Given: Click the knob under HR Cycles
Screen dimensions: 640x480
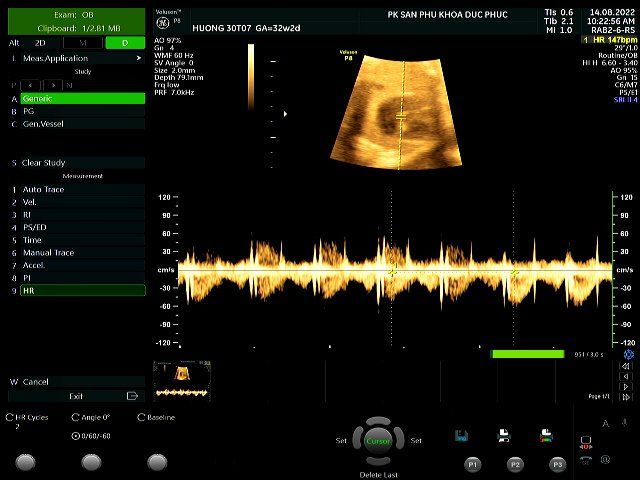Looking at the screenshot, I should (25, 462).
